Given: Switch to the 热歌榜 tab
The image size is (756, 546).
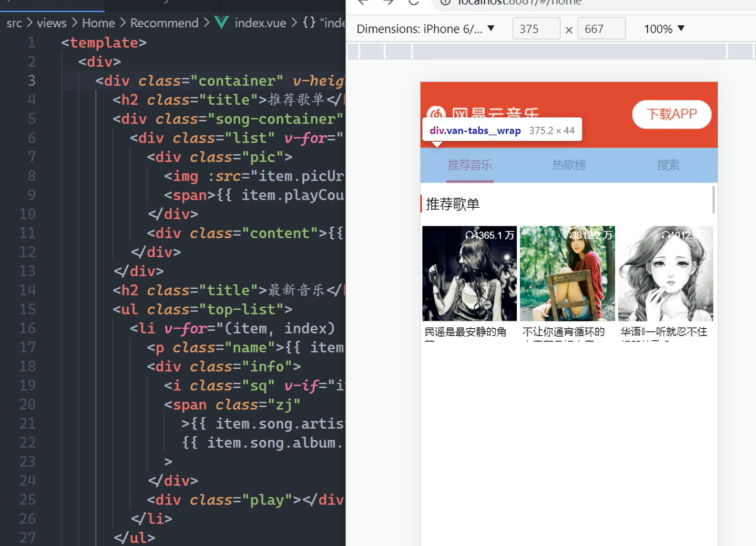Looking at the screenshot, I should (569, 165).
